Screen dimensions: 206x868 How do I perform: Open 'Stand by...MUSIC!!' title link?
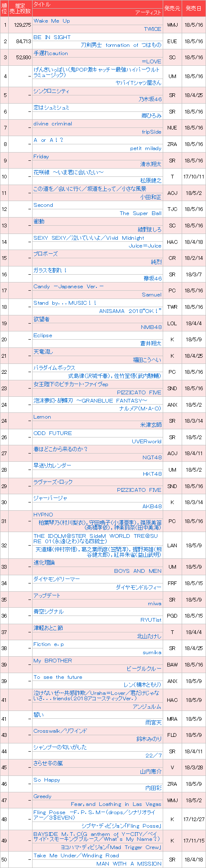point(65,303)
